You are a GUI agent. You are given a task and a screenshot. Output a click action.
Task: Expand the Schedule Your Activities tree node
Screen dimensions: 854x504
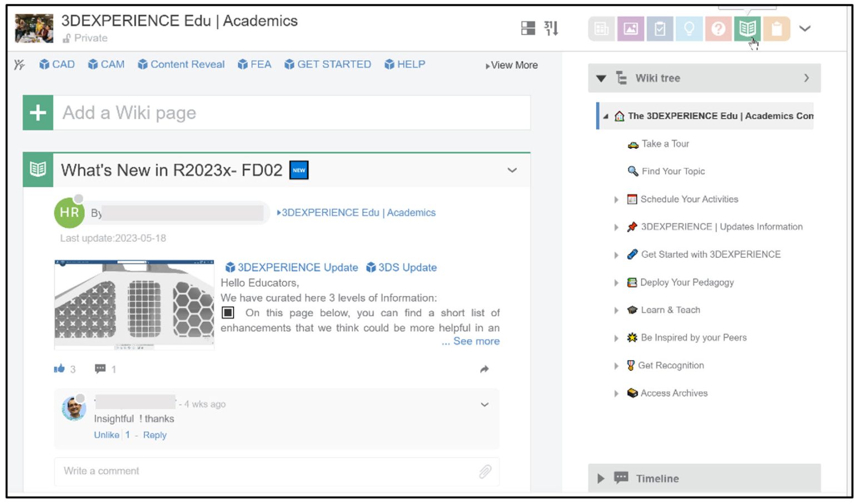click(x=616, y=199)
